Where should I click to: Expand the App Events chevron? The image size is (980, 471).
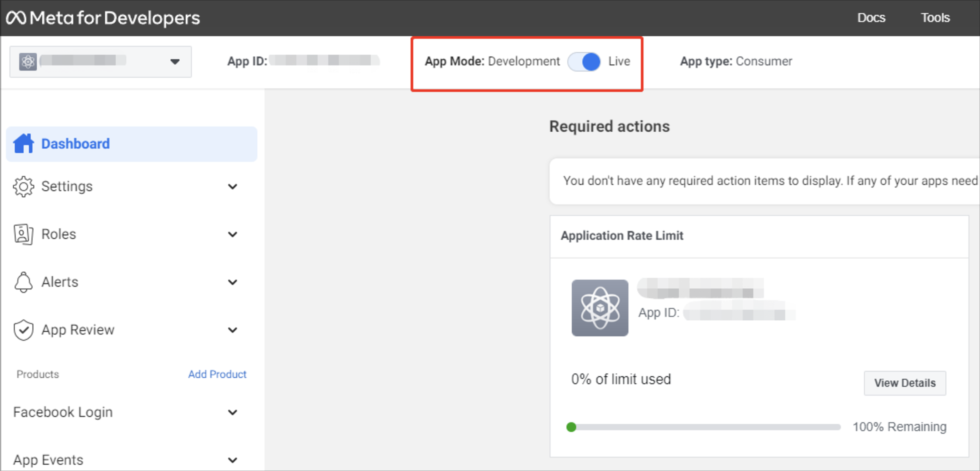(233, 460)
